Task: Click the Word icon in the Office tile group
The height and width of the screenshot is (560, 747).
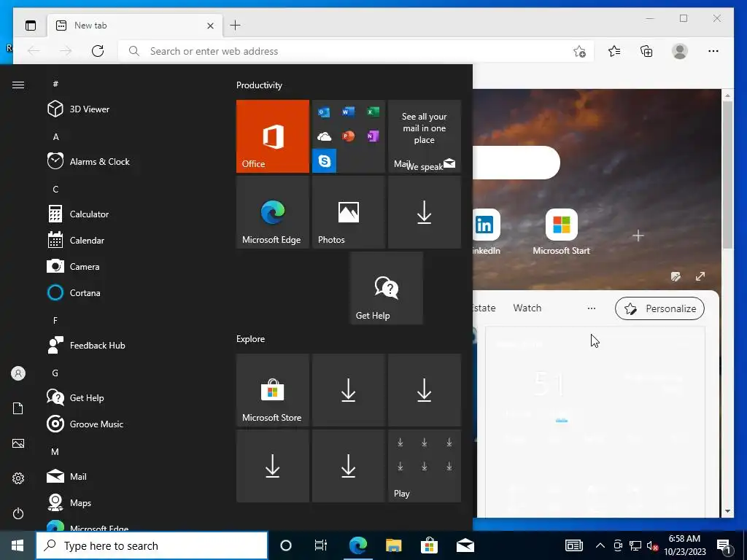Action: coord(348,112)
